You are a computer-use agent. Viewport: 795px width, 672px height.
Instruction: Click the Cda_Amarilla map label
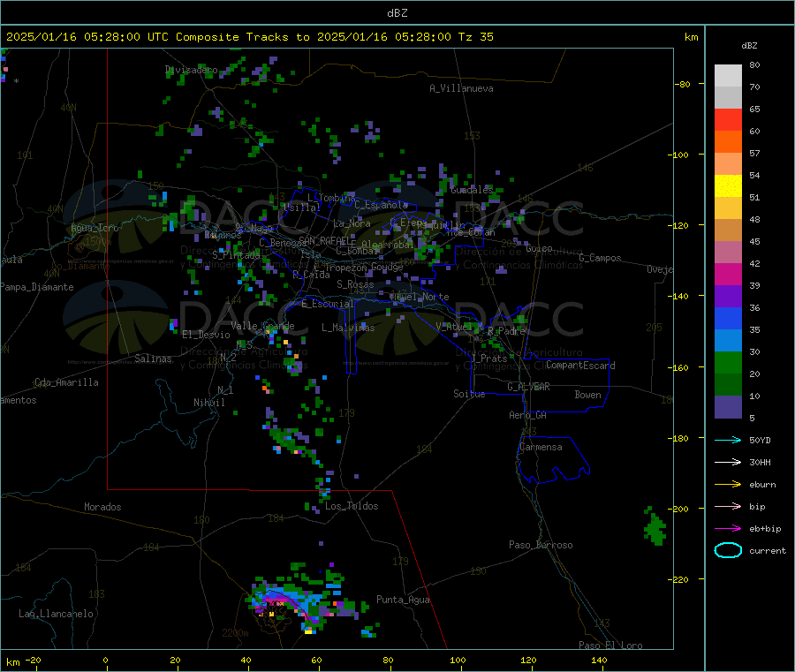(66, 382)
